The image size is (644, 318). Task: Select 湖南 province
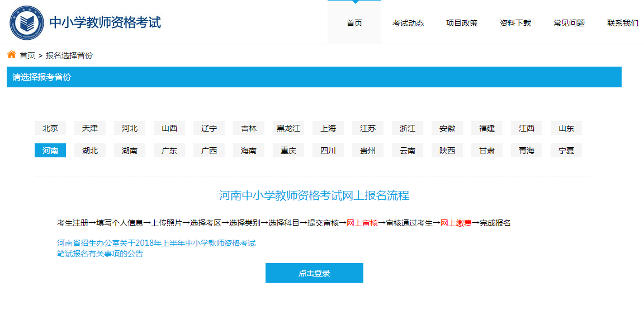coord(130,150)
